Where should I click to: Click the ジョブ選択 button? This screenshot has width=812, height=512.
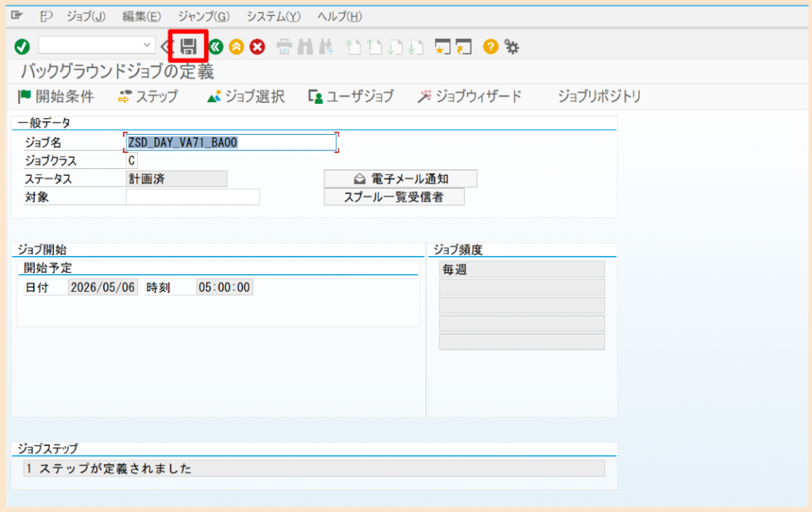coord(246,96)
